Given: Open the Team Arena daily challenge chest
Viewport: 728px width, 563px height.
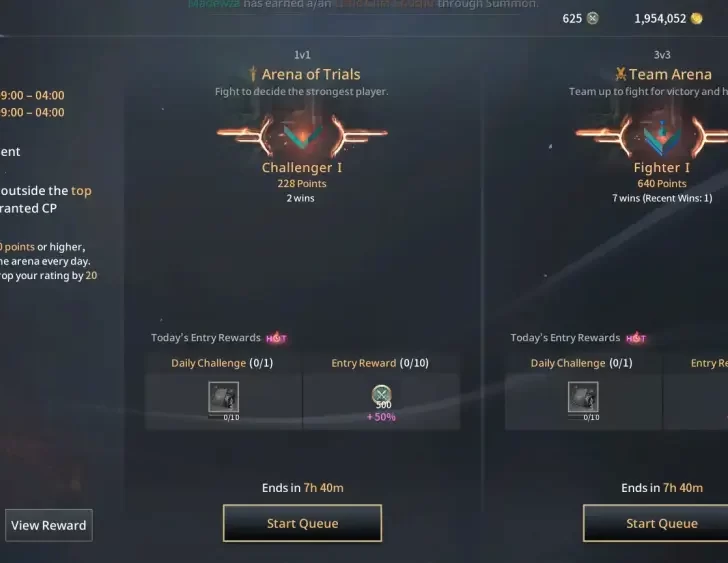Looking at the screenshot, I should (583, 397).
